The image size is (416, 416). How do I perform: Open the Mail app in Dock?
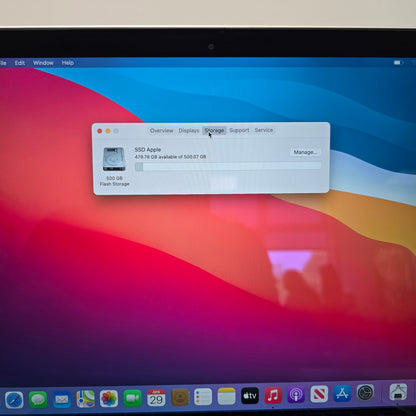[62, 399]
